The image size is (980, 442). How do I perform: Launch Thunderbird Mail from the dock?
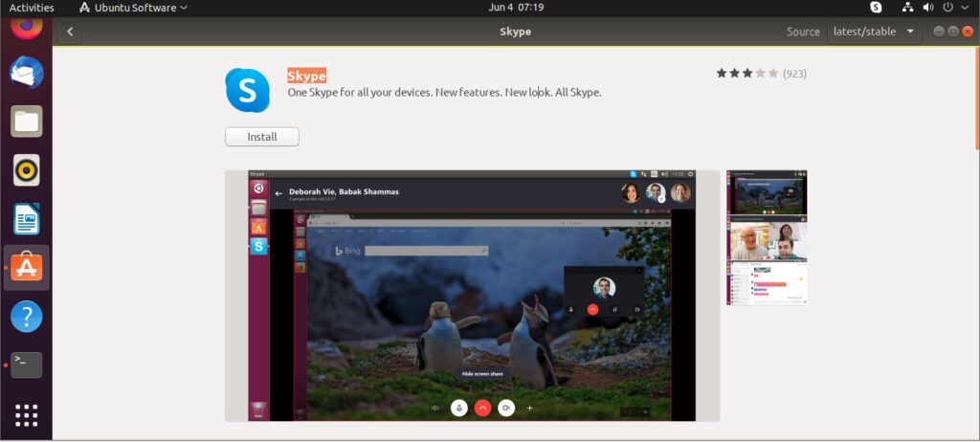point(26,73)
